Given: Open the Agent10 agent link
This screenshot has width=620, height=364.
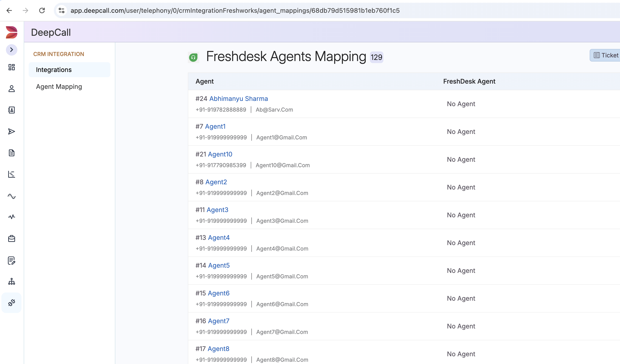Looking at the screenshot, I should pos(220,154).
